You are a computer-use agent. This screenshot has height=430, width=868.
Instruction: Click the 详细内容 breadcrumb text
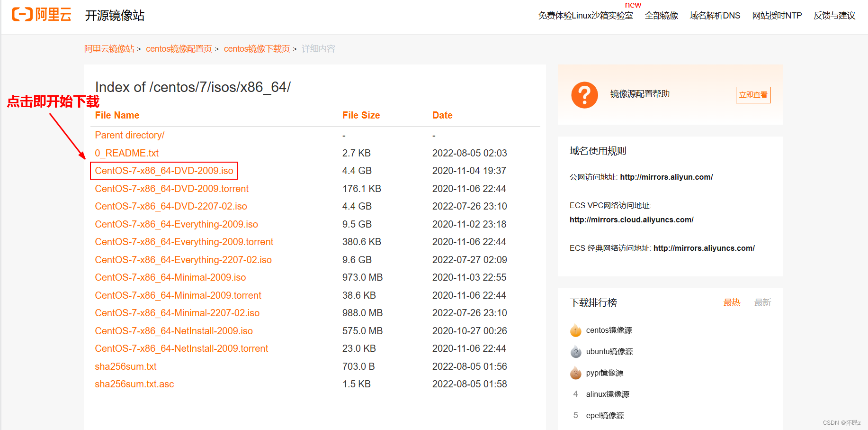pyautogui.click(x=318, y=49)
